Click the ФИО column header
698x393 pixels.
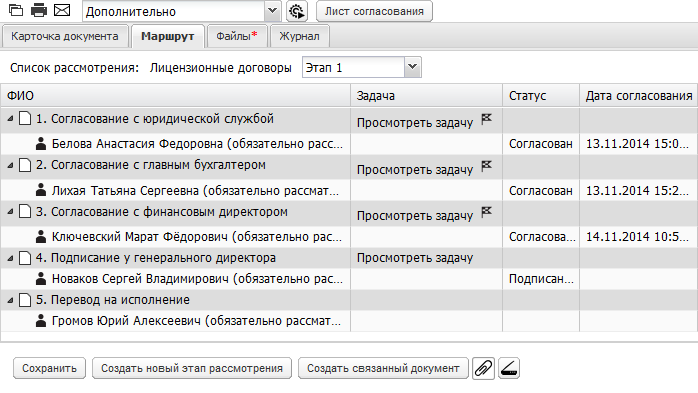(x=175, y=96)
